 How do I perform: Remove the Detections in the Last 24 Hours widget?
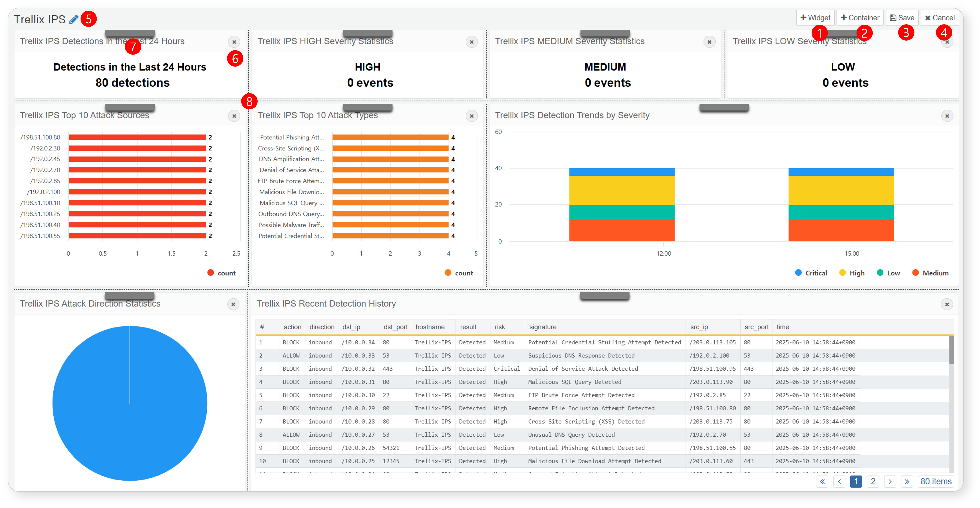click(x=234, y=42)
